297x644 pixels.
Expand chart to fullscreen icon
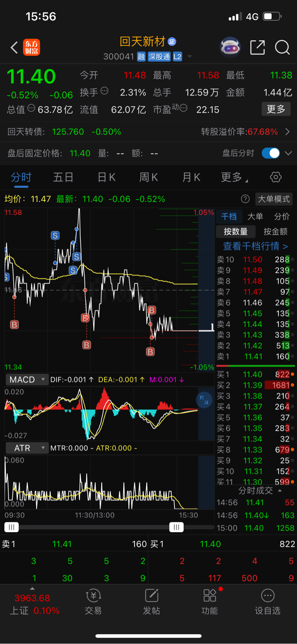[204, 400]
